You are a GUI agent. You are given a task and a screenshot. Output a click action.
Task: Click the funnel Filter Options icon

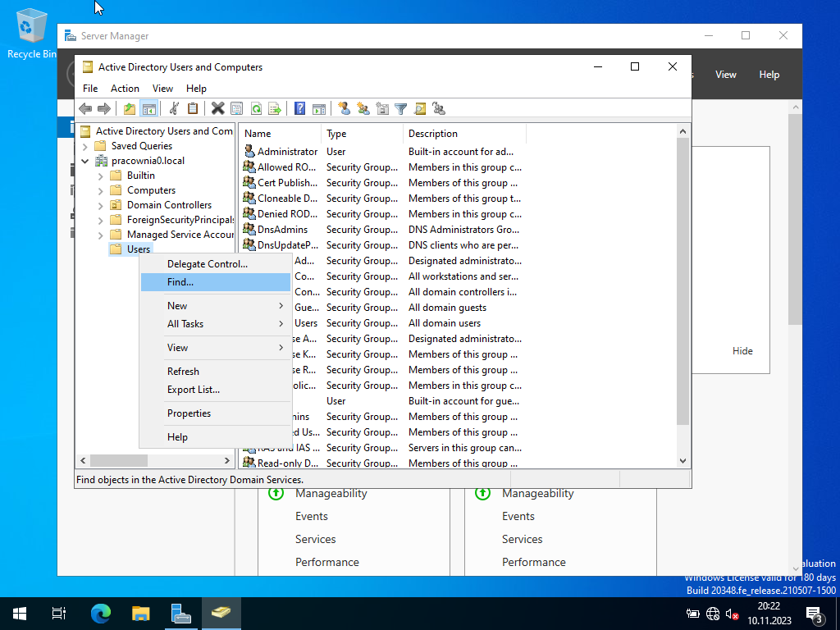click(x=400, y=109)
